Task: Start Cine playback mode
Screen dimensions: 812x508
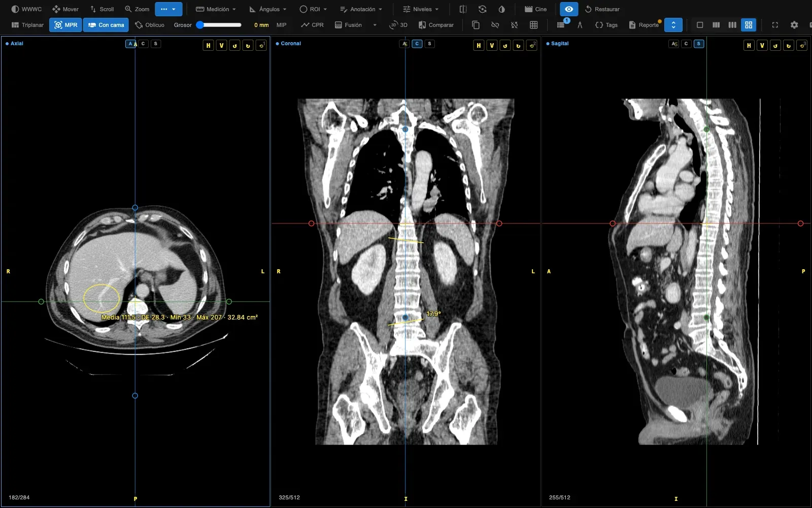Action: pos(536,9)
